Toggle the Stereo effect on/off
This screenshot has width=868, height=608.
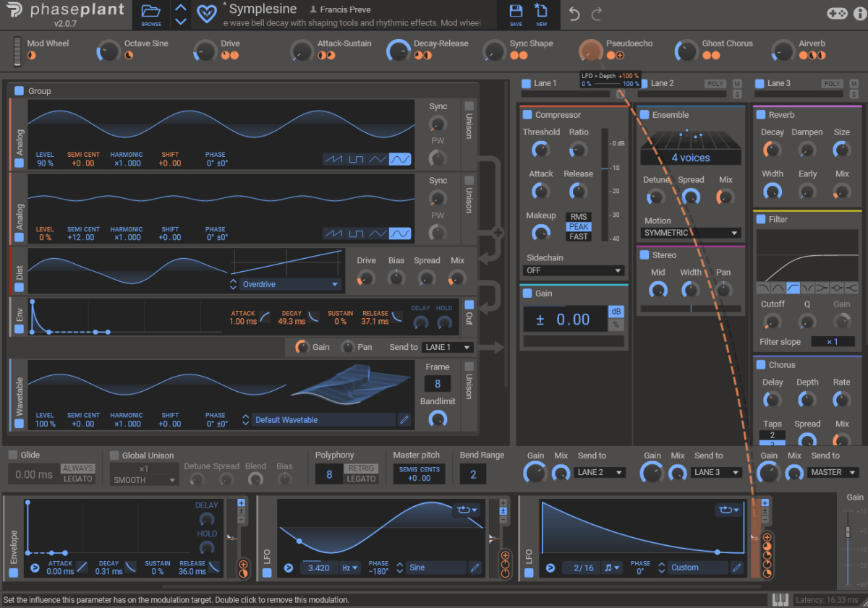point(644,254)
